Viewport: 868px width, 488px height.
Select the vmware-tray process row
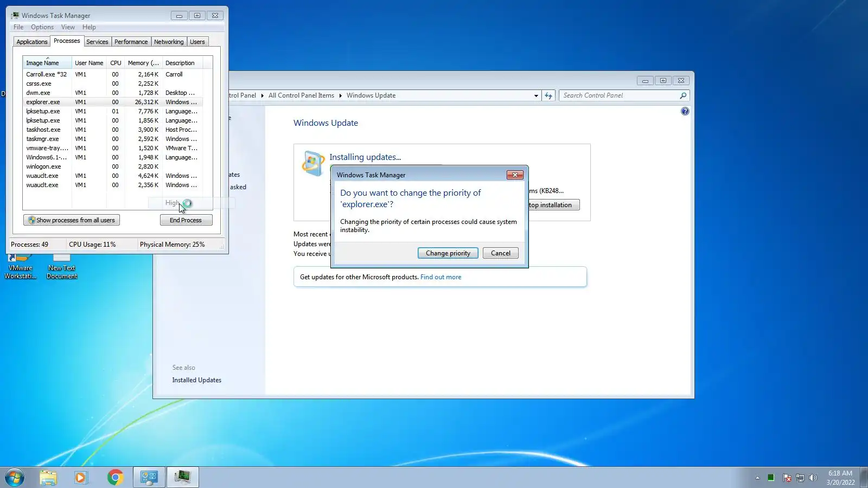pos(113,148)
